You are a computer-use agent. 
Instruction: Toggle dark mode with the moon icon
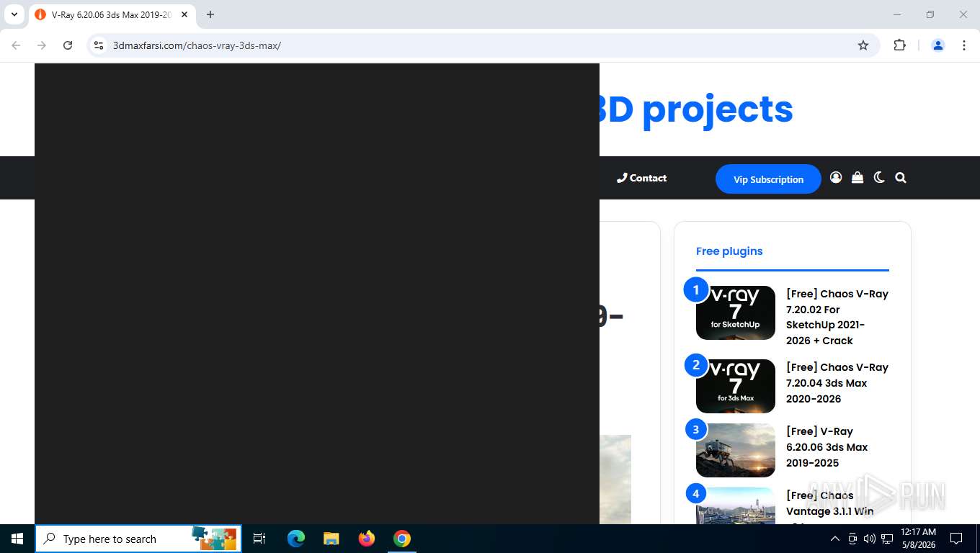coord(879,178)
